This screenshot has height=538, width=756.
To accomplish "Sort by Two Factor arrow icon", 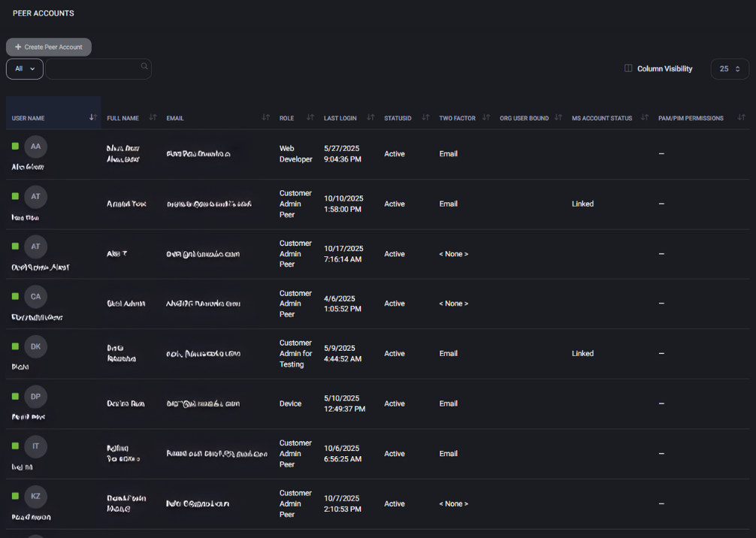I will tap(486, 117).
